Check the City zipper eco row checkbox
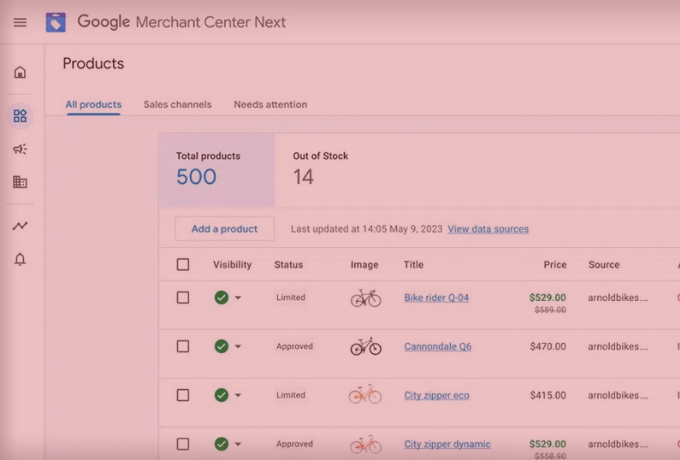680x460 pixels. pos(183,395)
